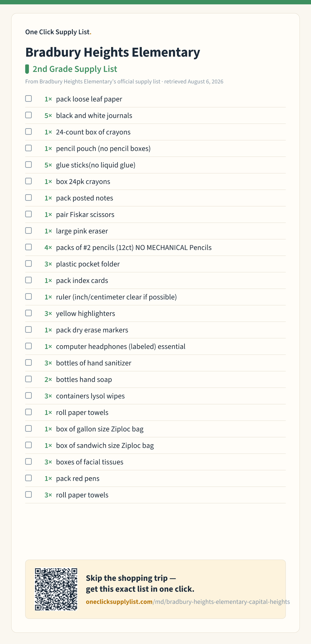311x644 pixels.
Task: Tick the bottles of hand sanitizer box
Action: coord(28,362)
